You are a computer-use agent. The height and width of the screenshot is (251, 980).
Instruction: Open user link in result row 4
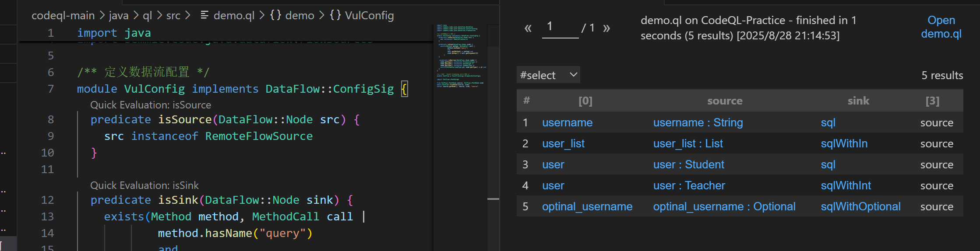tap(553, 185)
